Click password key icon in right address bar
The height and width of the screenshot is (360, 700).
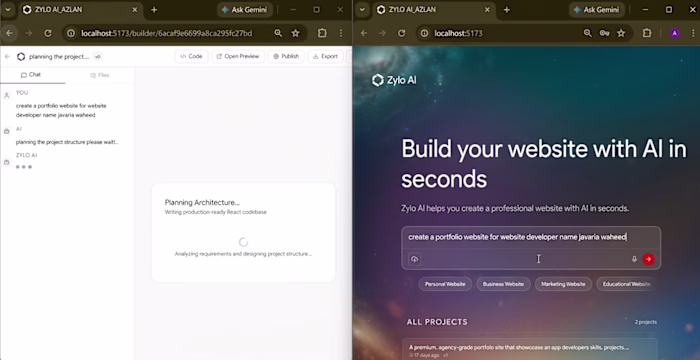point(604,33)
